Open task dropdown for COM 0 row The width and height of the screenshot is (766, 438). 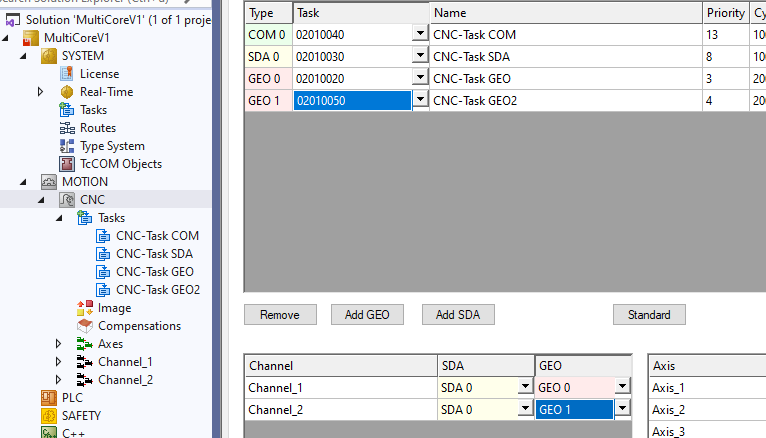[420, 33]
